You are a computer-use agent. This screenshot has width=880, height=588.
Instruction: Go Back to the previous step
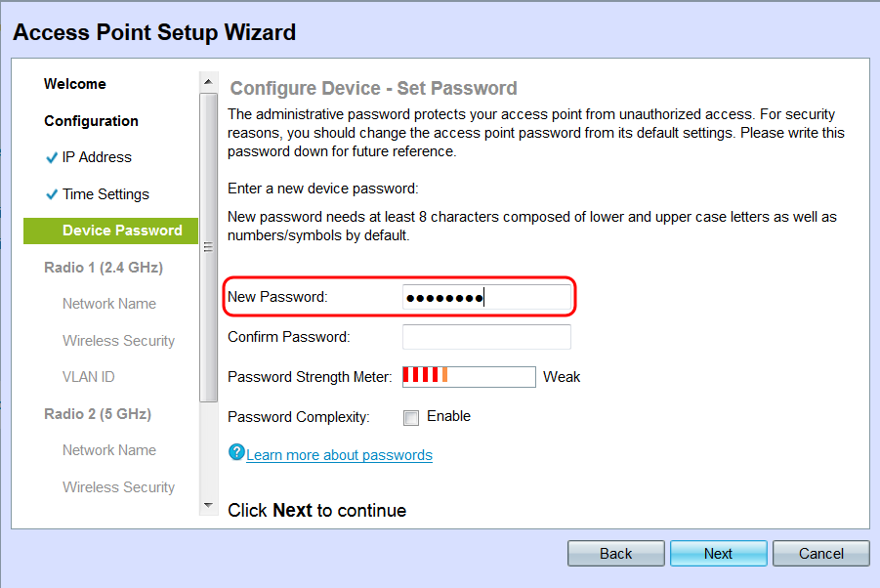[x=615, y=554]
